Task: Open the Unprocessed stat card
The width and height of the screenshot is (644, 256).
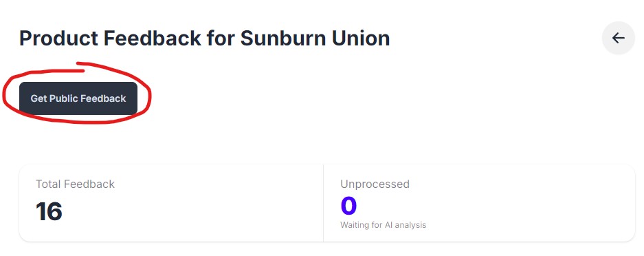Action: pos(479,203)
